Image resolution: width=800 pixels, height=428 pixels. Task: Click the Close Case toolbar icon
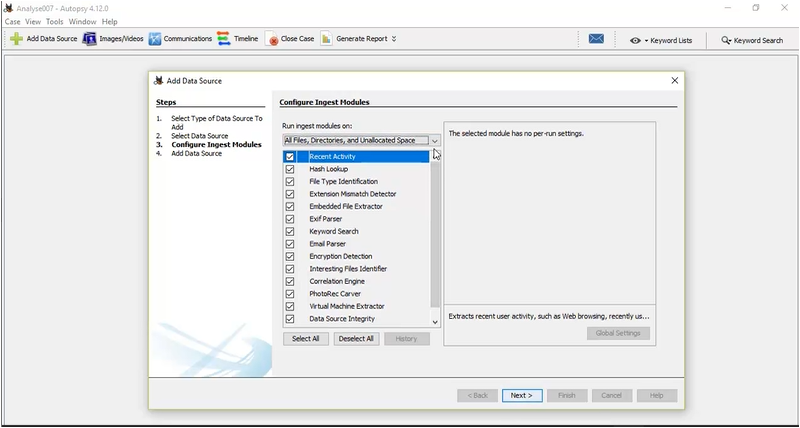click(x=272, y=39)
